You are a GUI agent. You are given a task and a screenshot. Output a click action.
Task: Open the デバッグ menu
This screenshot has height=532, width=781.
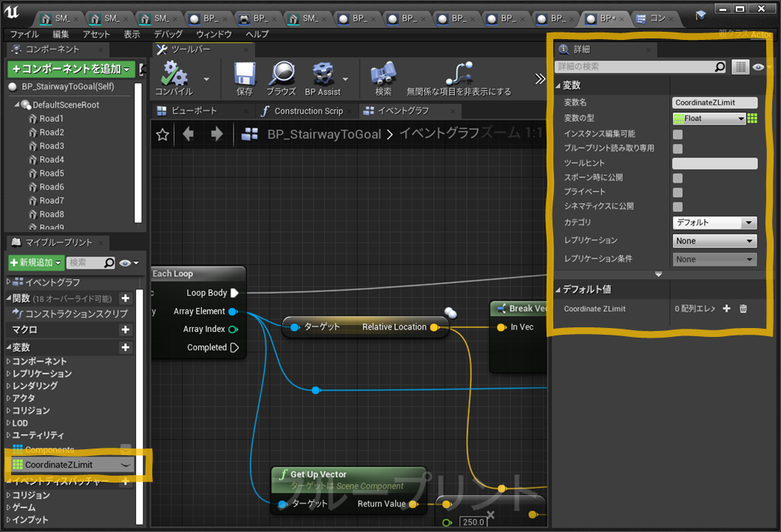[168, 34]
